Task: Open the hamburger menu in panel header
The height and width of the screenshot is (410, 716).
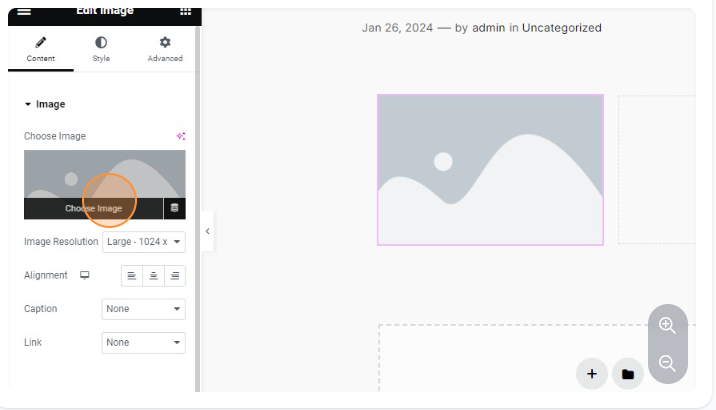Action: pos(24,10)
